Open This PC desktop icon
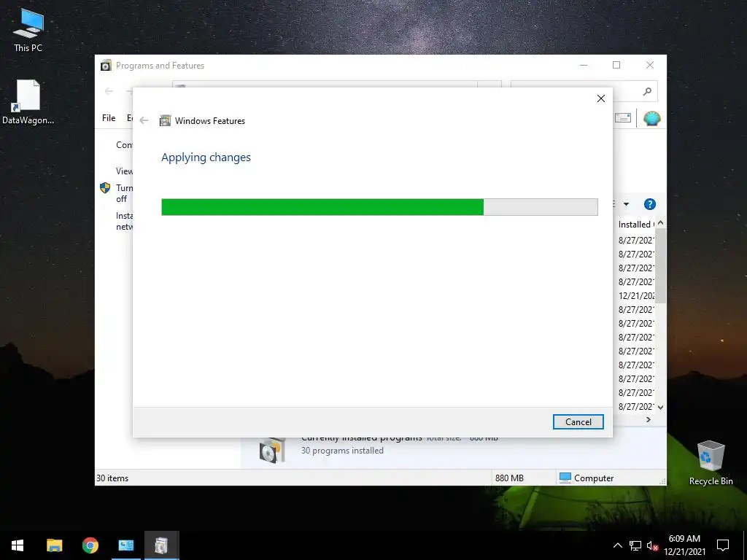The image size is (747, 560). [28, 29]
